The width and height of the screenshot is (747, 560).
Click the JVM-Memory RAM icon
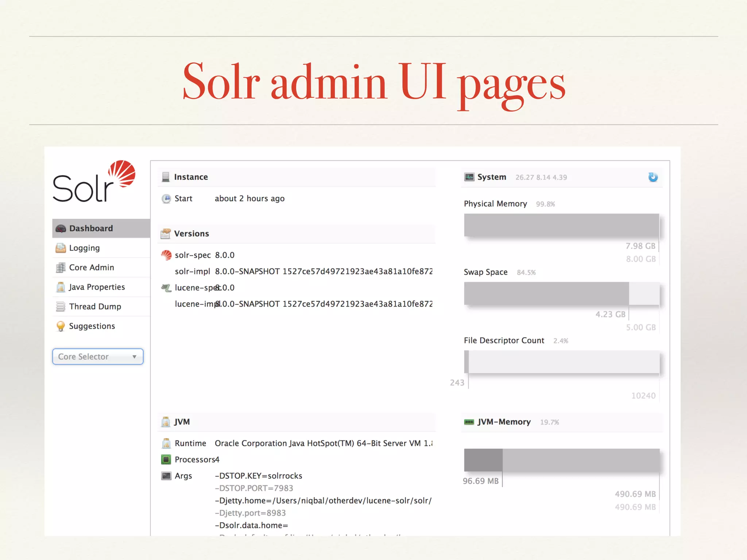469,422
